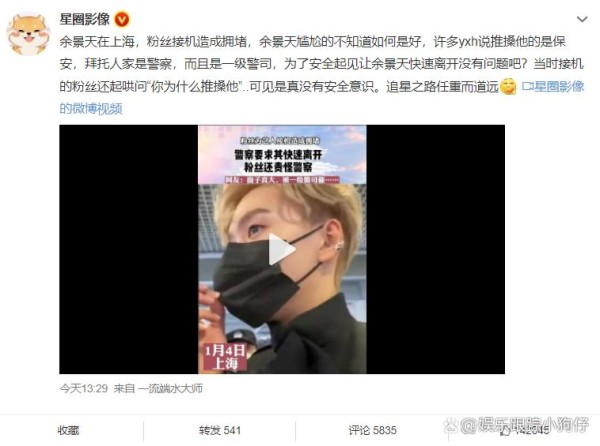
Task: Open the 一流端水大师 source link
Action: coord(170,389)
